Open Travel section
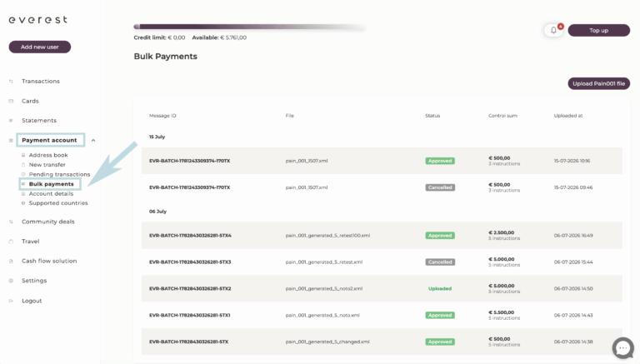This screenshot has height=364, width=640. [x=31, y=242]
